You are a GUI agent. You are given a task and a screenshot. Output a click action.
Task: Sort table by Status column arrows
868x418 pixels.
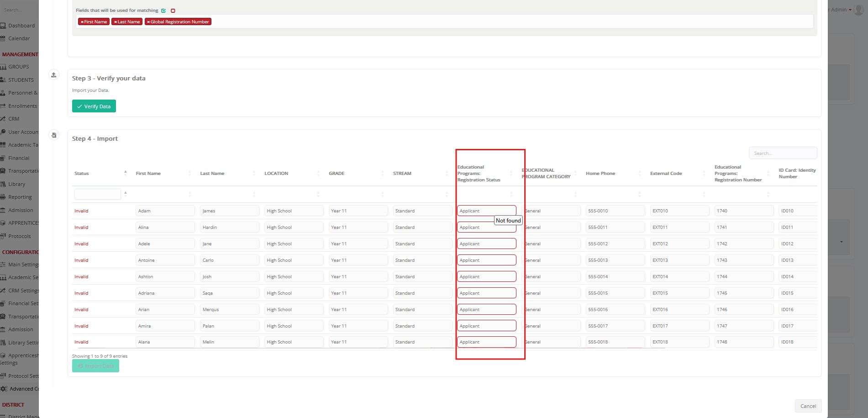pyautogui.click(x=125, y=173)
